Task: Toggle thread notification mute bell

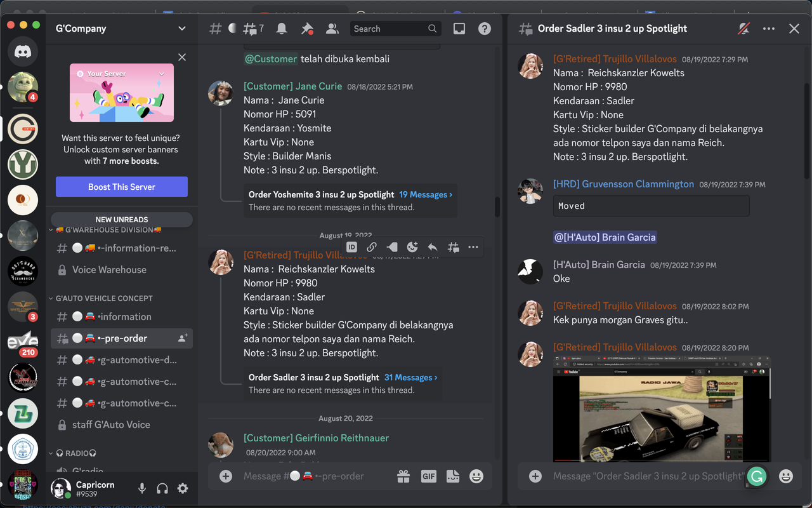Action: tap(743, 29)
